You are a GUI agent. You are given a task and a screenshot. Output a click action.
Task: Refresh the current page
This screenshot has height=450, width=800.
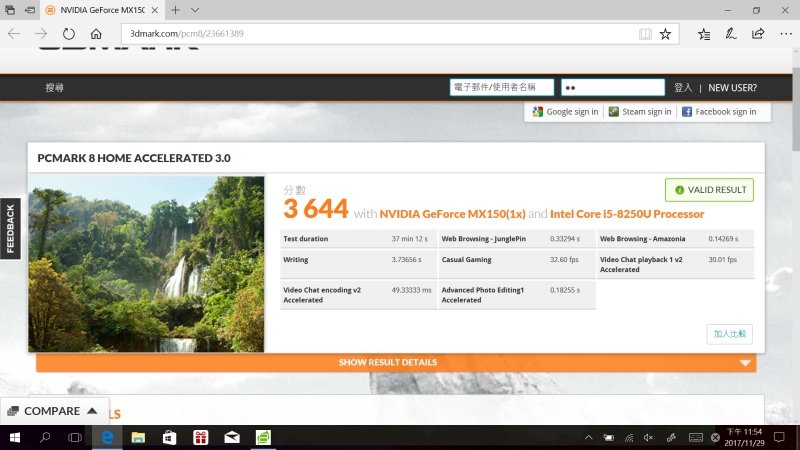(x=68, y=34)
